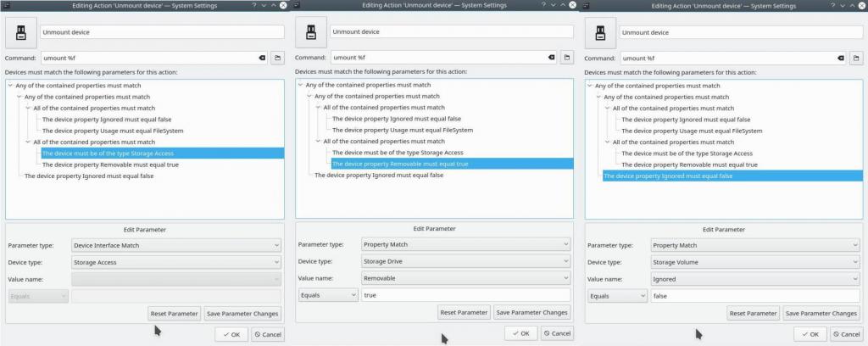The width and height of the screenshot is (868, 346).
Task: Select 'type Storage Access' row in left window
Action: pyautogui.click(x=163, y=153)
